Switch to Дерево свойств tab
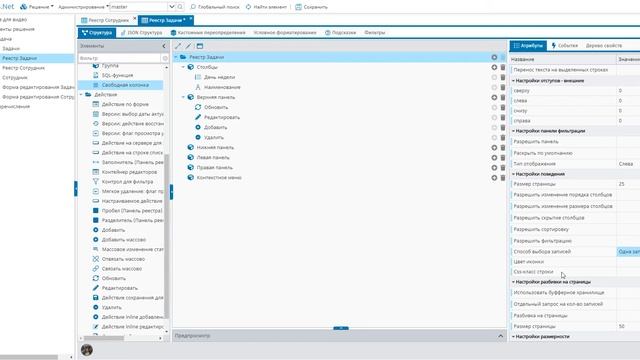 pyautogui.click(x=604, y=46)
